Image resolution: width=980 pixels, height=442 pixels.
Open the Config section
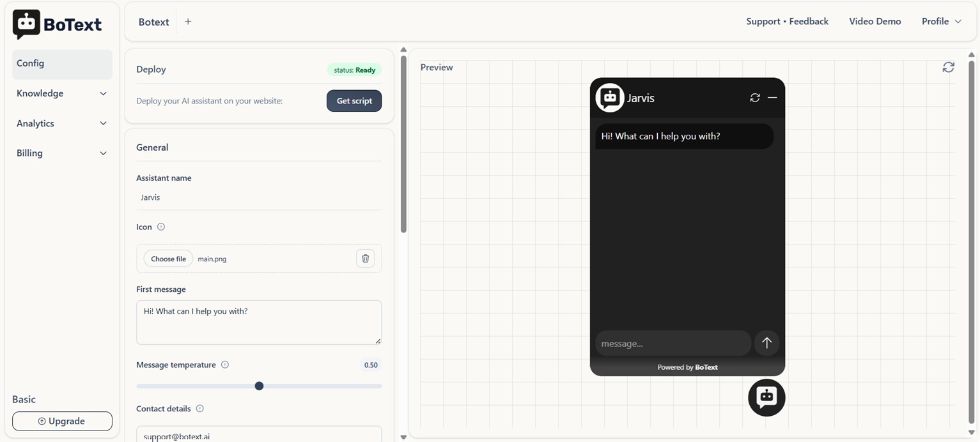point(62,64)
